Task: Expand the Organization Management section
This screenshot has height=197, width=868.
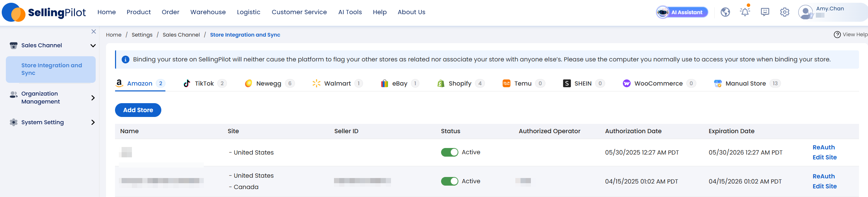Action: (x=93, y=98)
